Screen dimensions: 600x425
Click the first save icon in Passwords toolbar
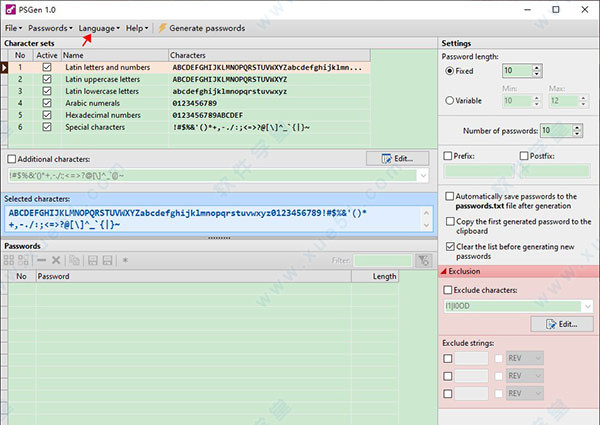[92, 260]
